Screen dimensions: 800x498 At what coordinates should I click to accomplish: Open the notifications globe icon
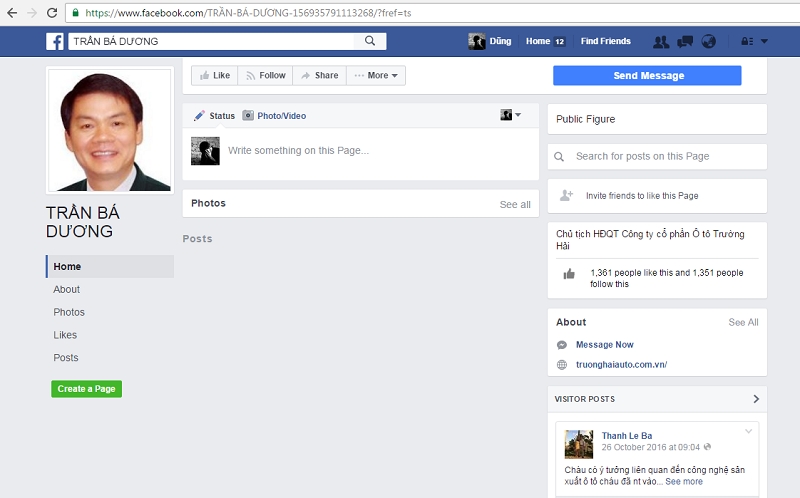coord(709,41)
